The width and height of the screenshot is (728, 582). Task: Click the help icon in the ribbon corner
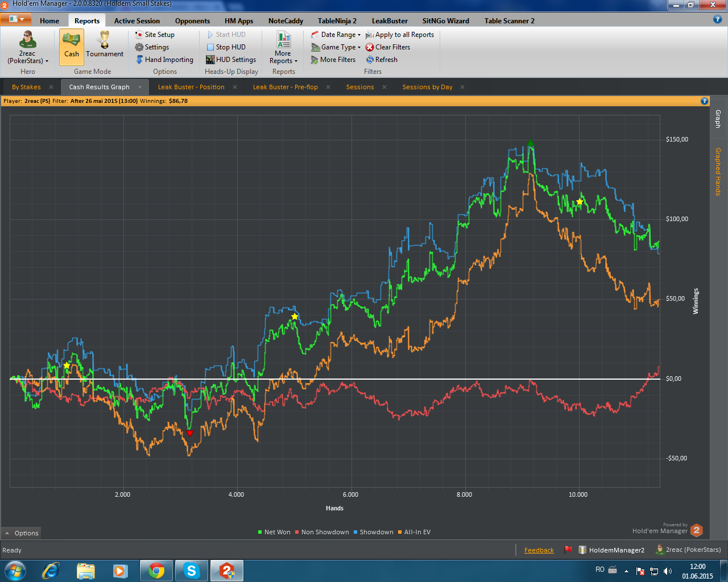pyautogui.click(x=717, y=19)
